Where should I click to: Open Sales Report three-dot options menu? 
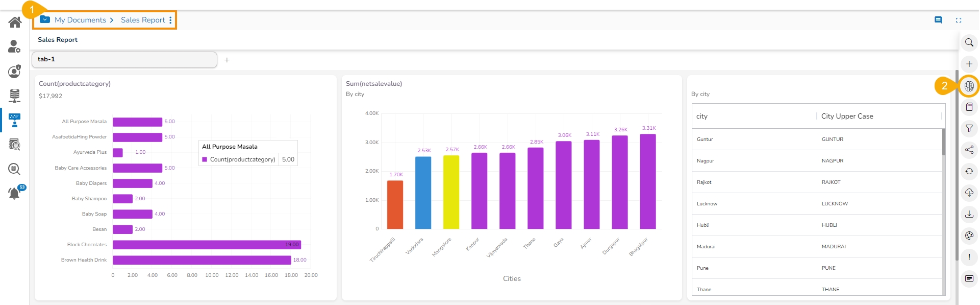click(x=170, y=20)
